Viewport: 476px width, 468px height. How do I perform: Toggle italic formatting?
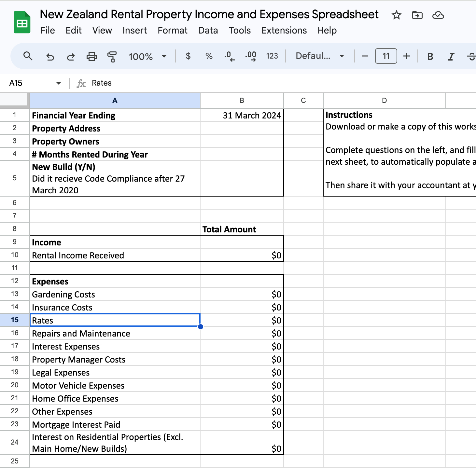tap(451, 56)
